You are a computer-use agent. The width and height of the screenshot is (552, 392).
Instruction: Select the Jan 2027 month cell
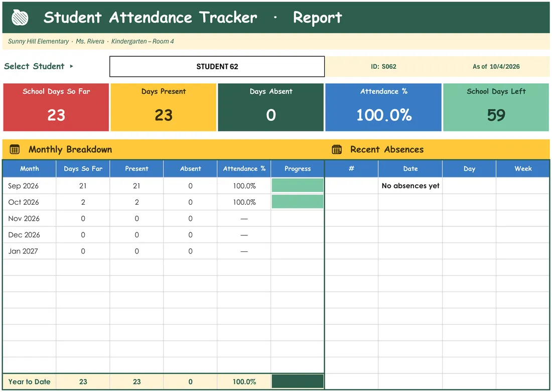point(30,251)
